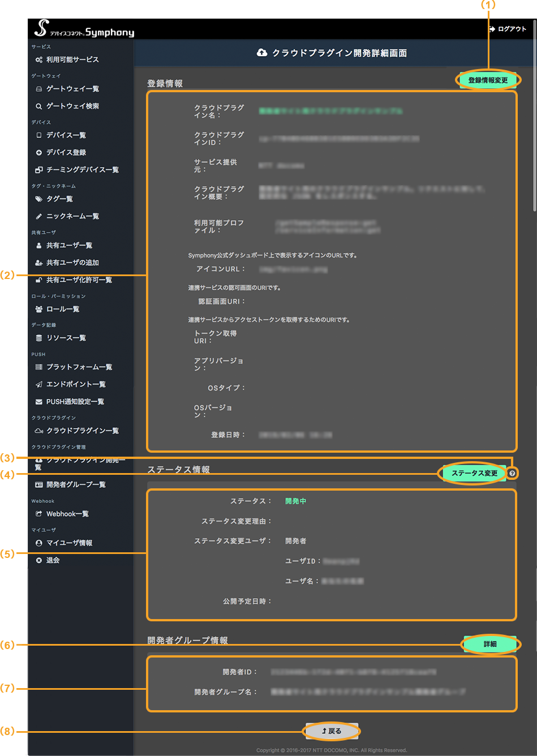The height and width of the screenshot is (756, 537).
Task: Click the 開発中 status value
Action: [x=295, y=501]
